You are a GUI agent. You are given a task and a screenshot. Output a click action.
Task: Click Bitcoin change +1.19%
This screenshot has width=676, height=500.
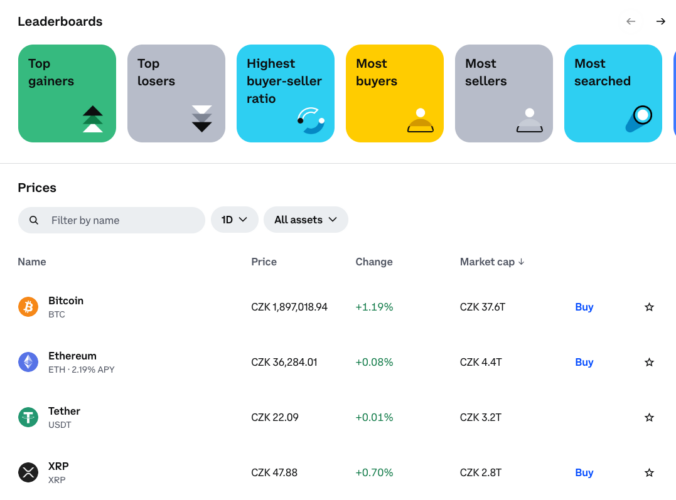click(x=374, y=307)
